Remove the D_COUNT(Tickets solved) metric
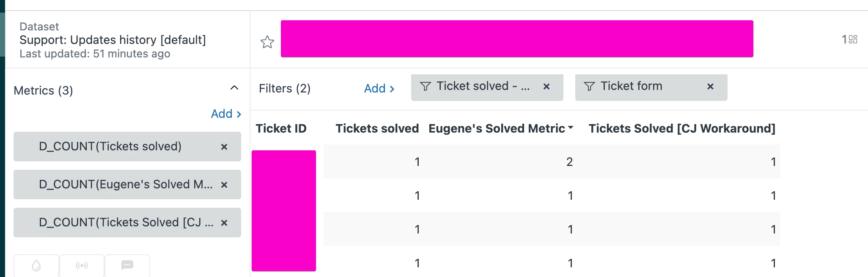 pos(224,147)
